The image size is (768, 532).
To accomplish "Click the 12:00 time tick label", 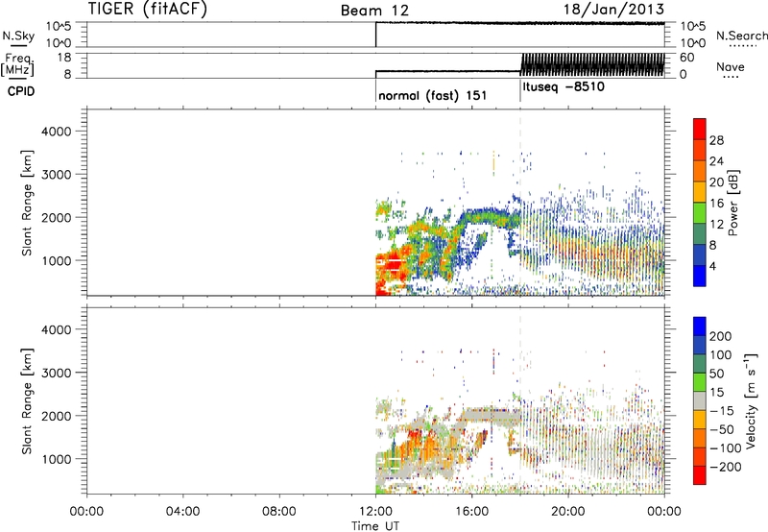I will [375, 512].
